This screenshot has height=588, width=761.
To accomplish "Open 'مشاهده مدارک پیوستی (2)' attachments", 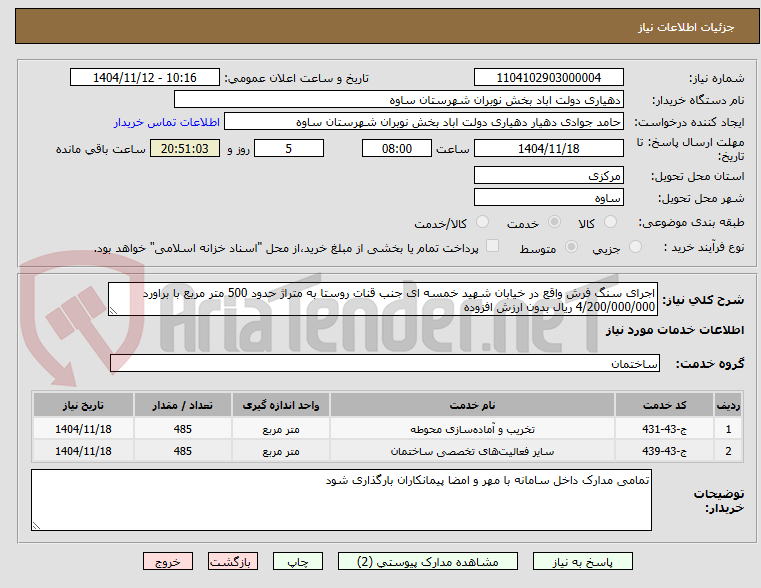I will pyautogui.click(x=428, y=561).
